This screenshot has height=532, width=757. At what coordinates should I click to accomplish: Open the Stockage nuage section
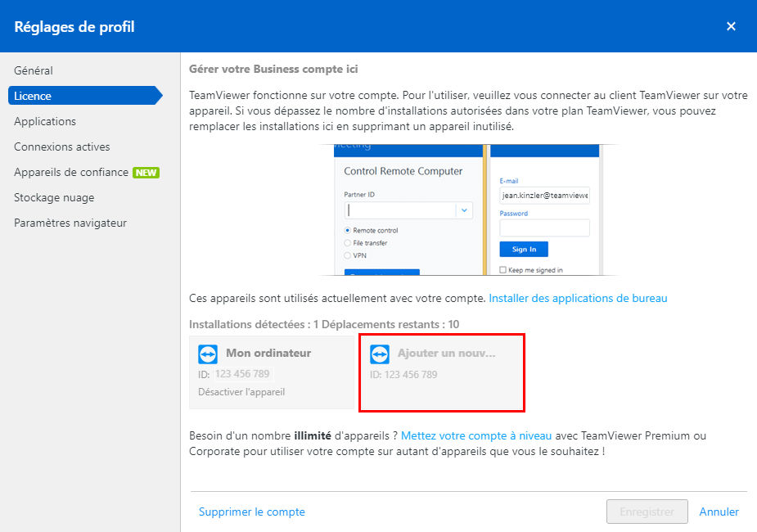tap(54, 197)
